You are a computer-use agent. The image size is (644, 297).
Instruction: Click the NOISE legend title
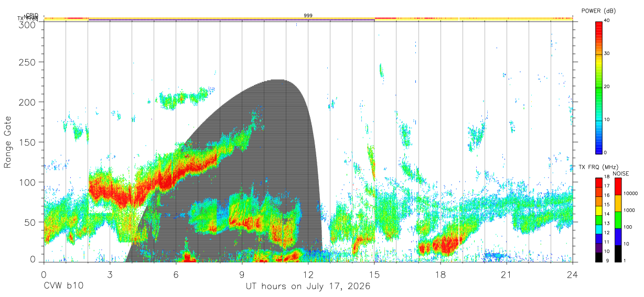(x=620, y=173)
